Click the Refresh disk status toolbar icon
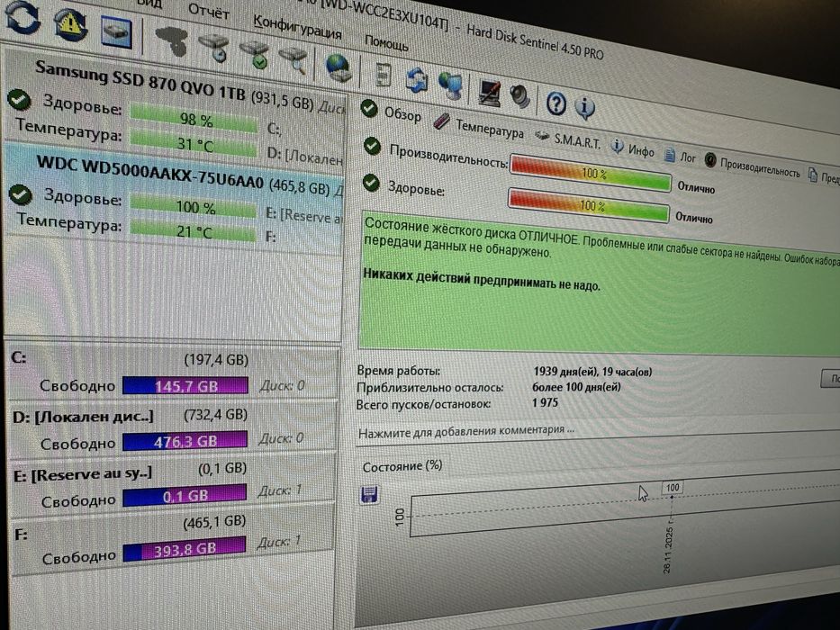 [22, 17]
